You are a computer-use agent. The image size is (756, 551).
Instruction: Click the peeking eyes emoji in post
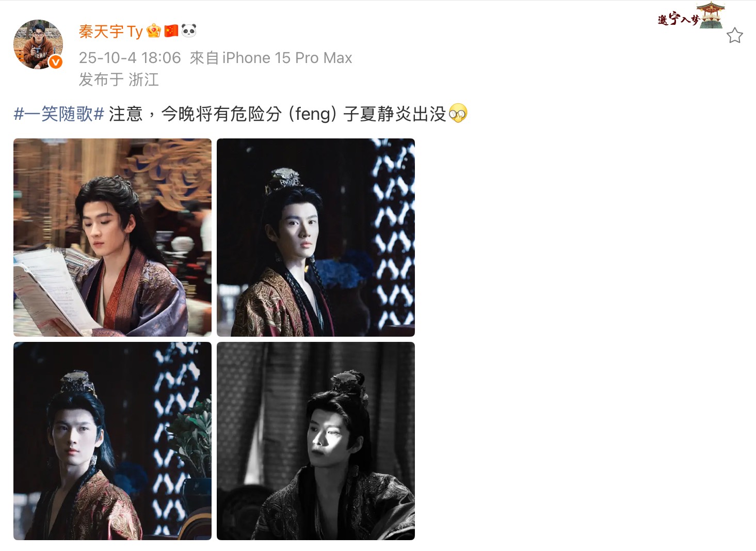point(458,114)
